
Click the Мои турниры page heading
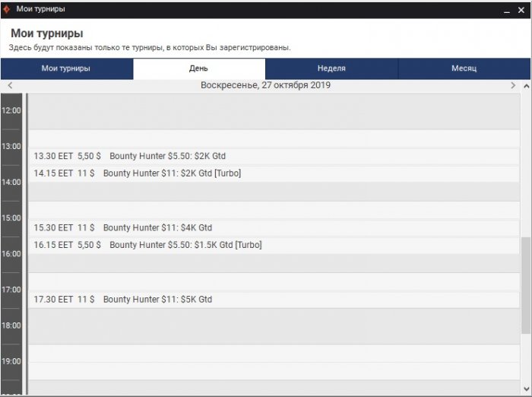[x=47, y=33]
